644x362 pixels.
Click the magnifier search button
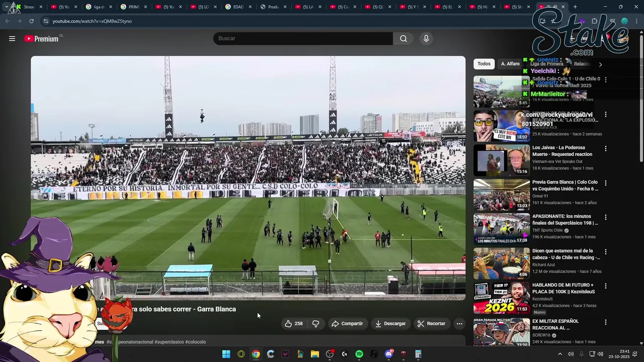click(x=404, y=39)
